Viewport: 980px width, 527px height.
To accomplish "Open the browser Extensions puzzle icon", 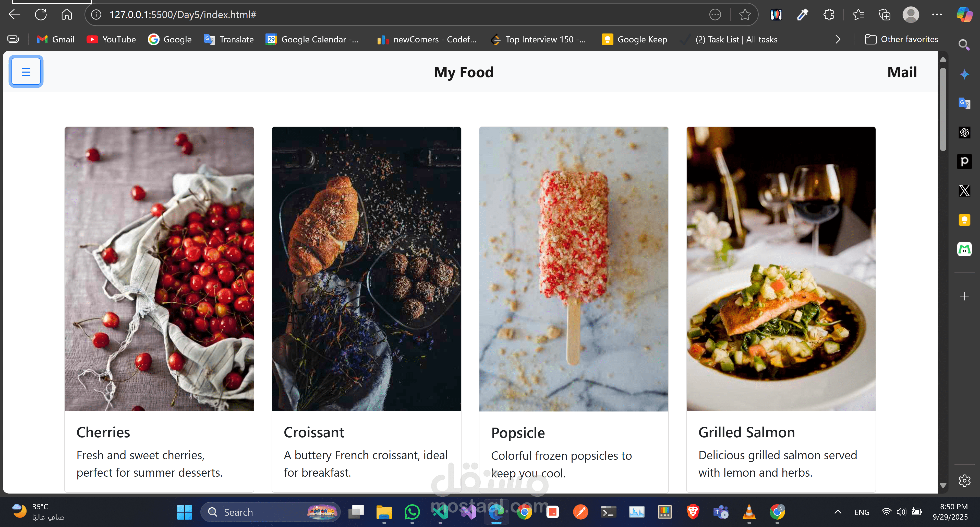I will click(829, 15).
